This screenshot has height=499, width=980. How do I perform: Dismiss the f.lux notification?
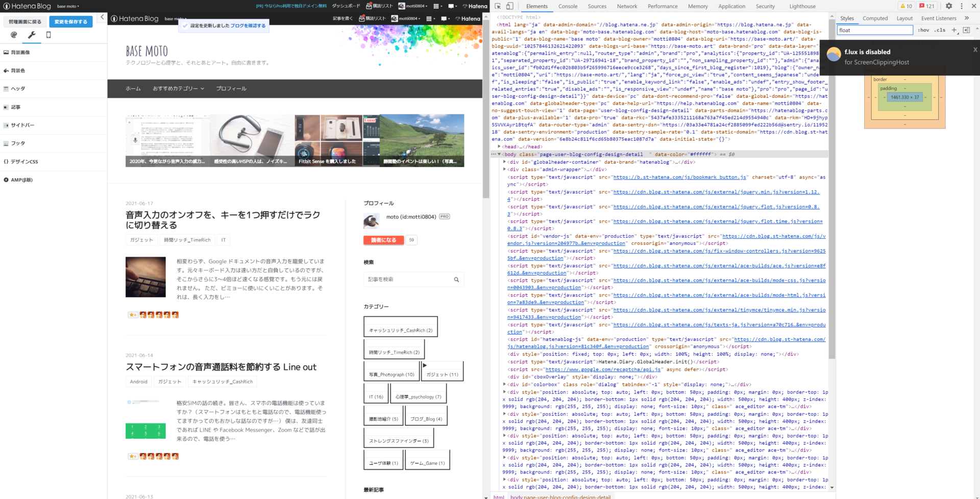click(x=975, y=49)
